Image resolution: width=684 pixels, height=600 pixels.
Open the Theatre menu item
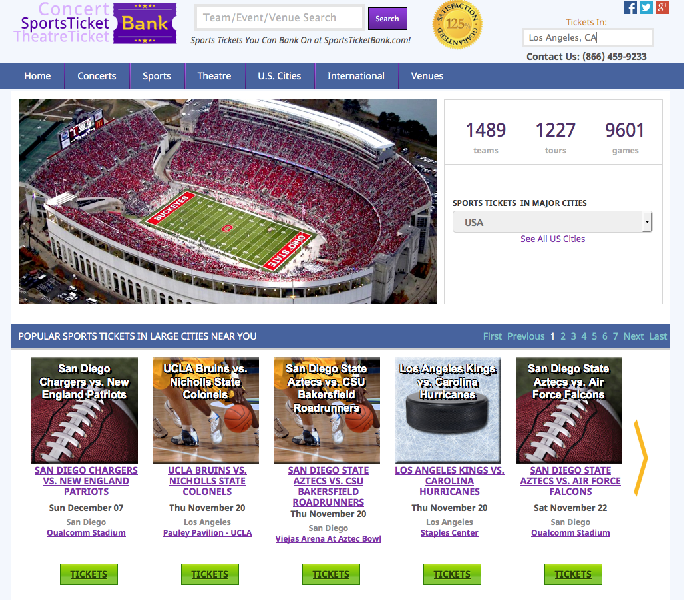[x=214, y=76]
